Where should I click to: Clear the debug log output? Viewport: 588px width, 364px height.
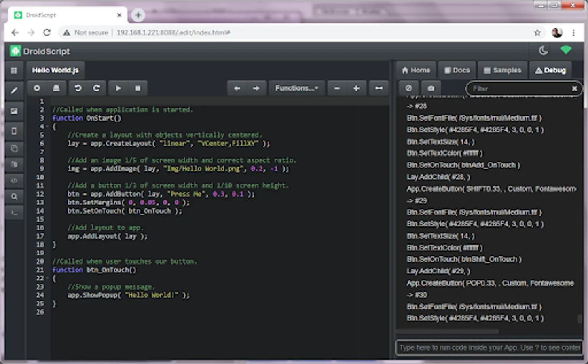coord(408,88)
